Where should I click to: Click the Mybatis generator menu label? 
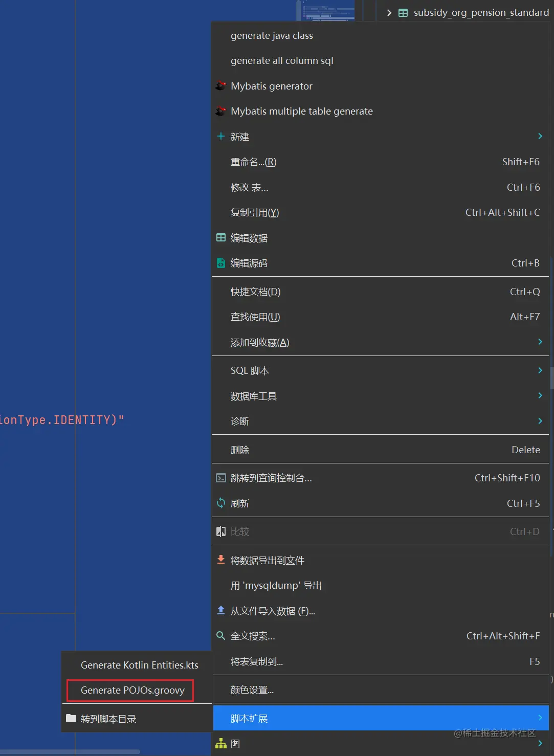(272, 86)
